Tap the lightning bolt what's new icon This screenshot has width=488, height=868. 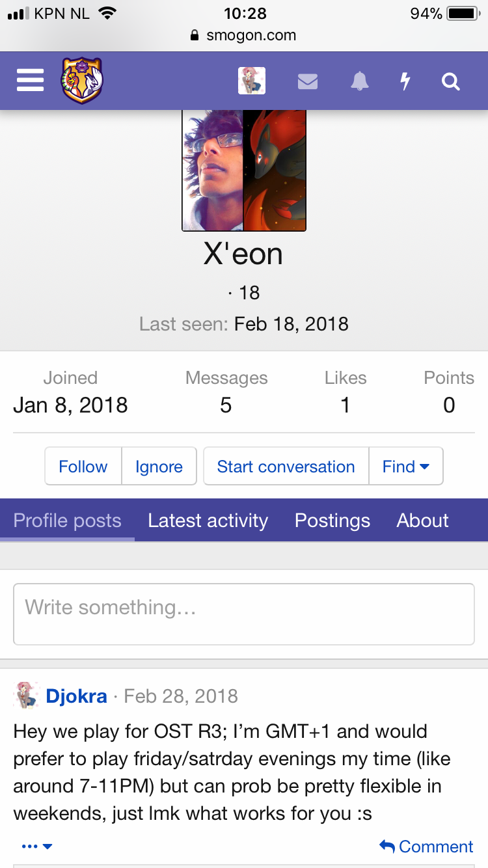[405, 81]
